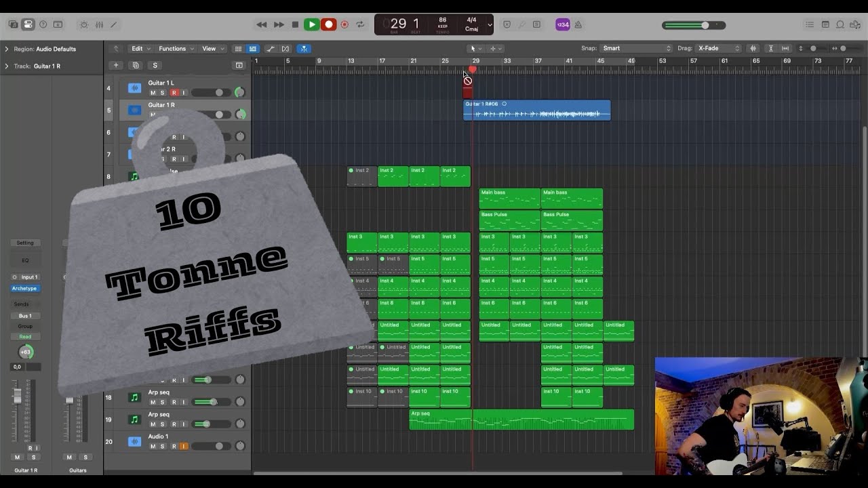868x488 pixels.
Task: Click the add track plus button
Action: 116,65
